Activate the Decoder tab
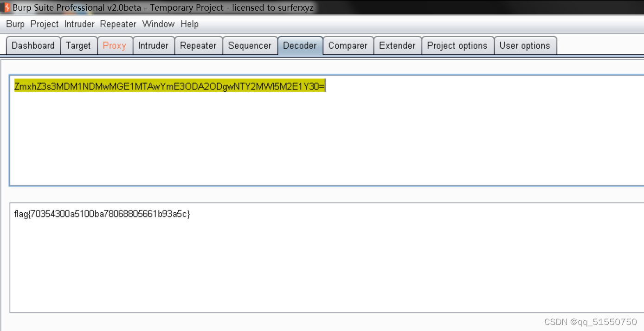 click(300, 45)
